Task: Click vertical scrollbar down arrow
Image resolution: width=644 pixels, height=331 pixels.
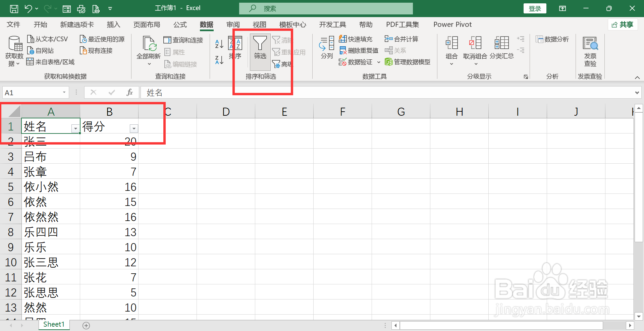Action: pyautogui.click(x=639, y=316)
